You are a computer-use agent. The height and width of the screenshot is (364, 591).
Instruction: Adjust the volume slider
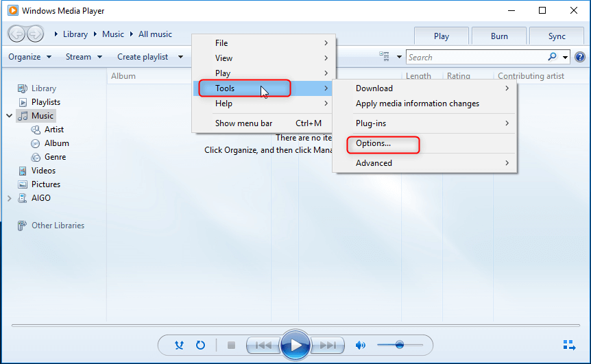click(400, 345)
